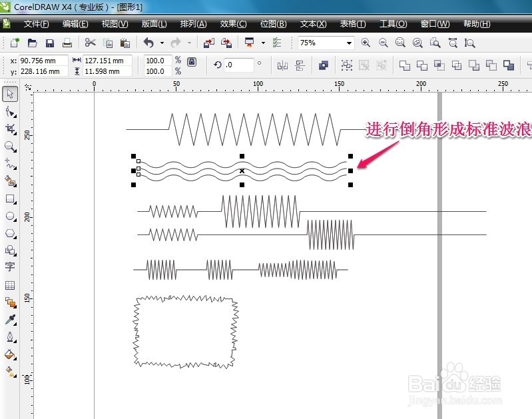
Task: Select the Ellipse tool
Action: pos(10,216)
